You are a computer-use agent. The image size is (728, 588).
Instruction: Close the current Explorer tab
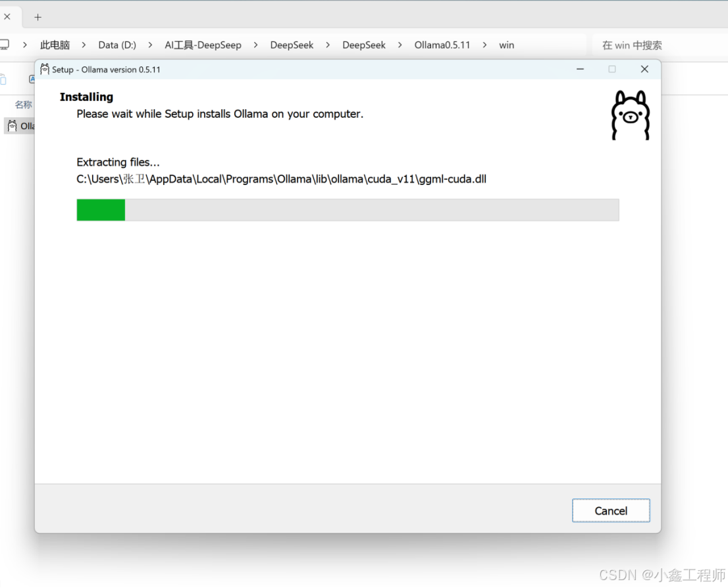7,16
